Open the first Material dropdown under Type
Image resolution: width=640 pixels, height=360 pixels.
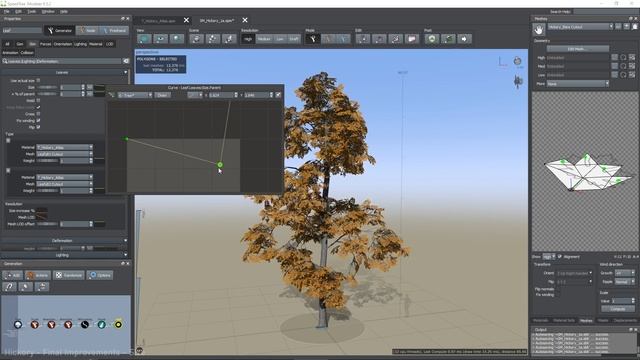(64, 147)
